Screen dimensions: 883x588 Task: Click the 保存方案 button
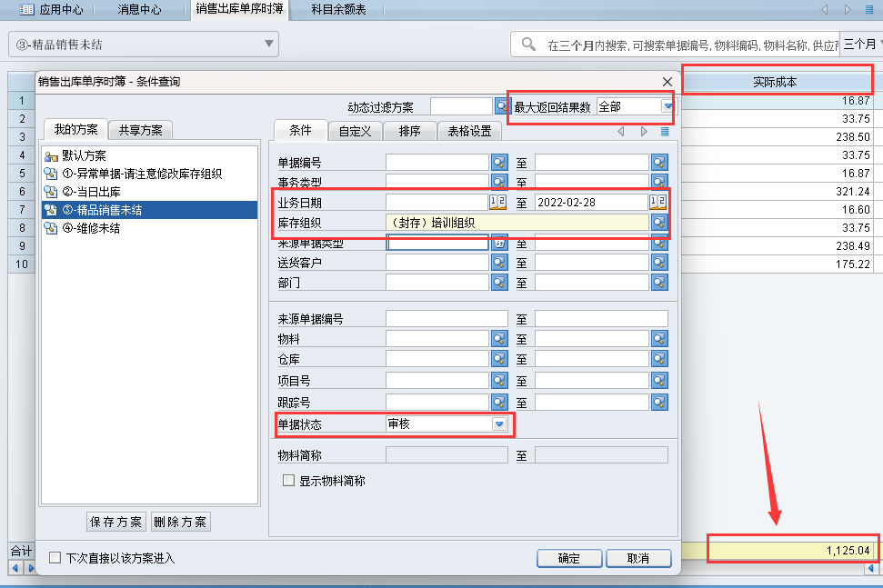pos(116,522)
